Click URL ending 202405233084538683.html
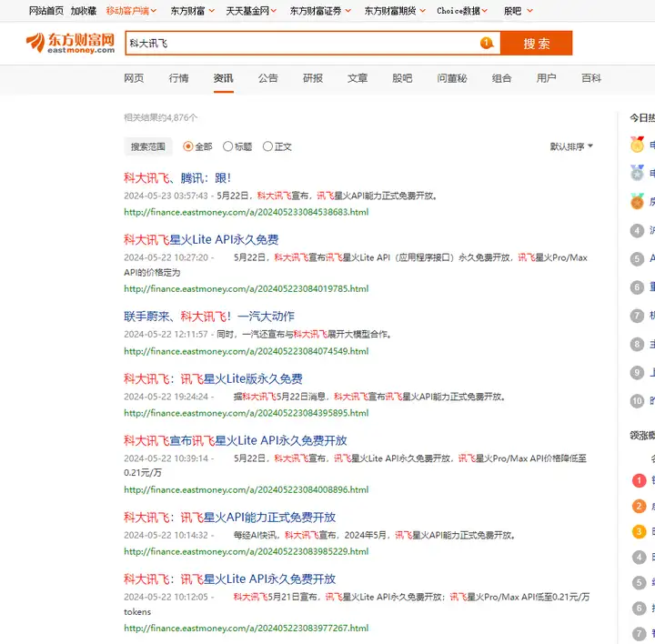Viewport: 655px width, 644px height. coord(247,212)
